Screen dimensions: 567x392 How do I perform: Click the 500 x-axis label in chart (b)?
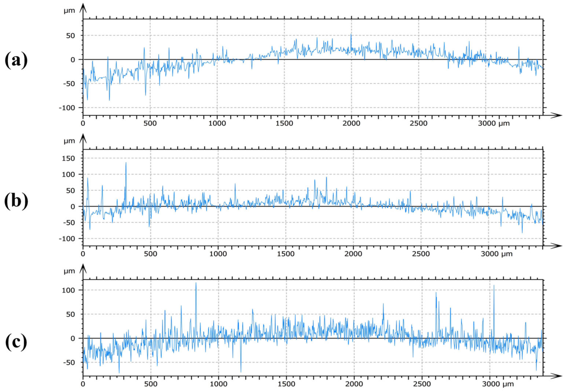tap(150, 254)
